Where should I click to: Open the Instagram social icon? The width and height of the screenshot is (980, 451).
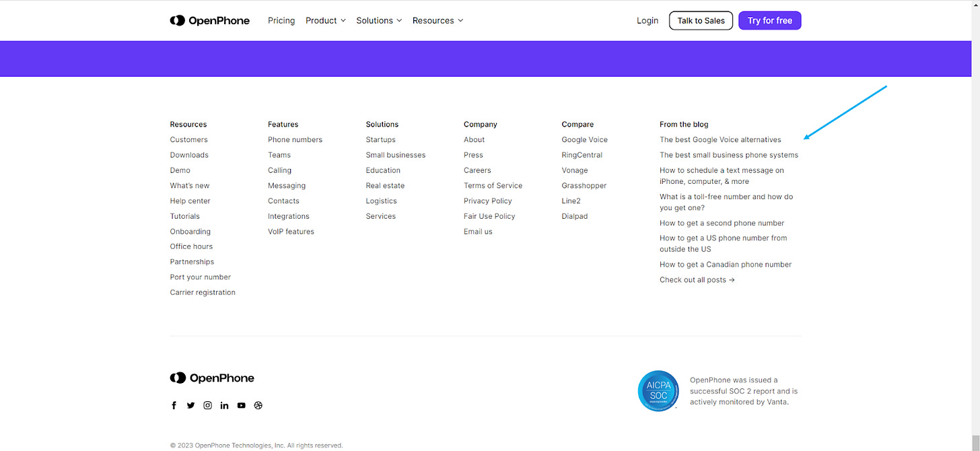click(208, 405)
